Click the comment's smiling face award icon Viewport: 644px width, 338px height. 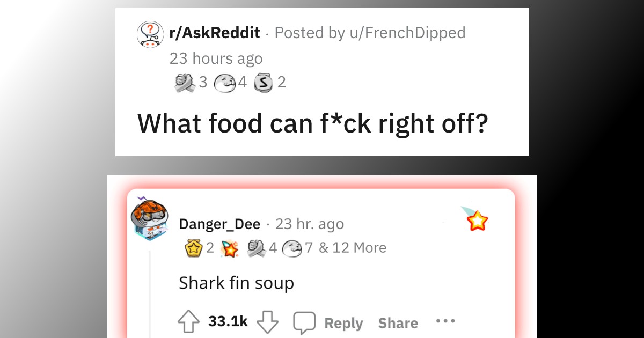[292, 247]
